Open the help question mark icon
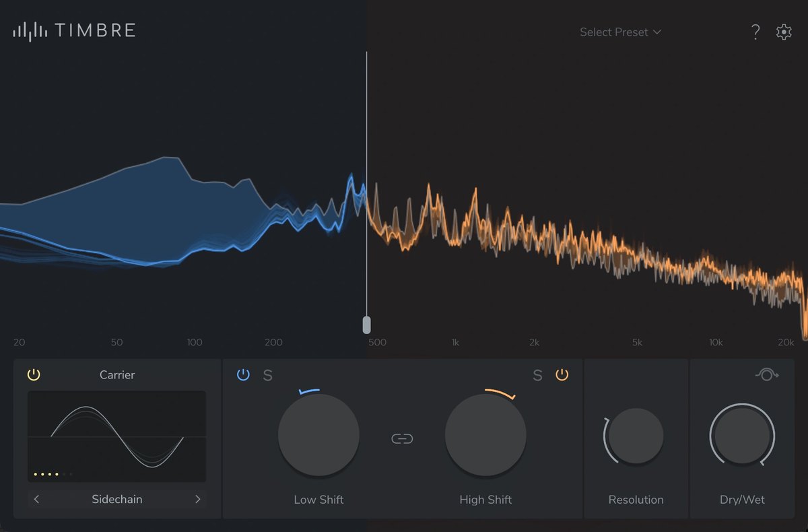Screen dimensions: 808x532 click(x=755, y=32)
